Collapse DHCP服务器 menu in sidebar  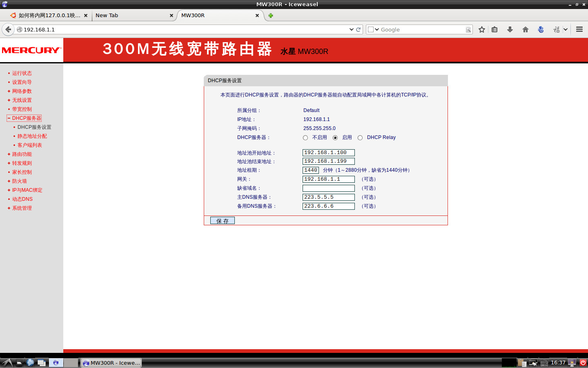pyautogui.click(x=24, y=118)
